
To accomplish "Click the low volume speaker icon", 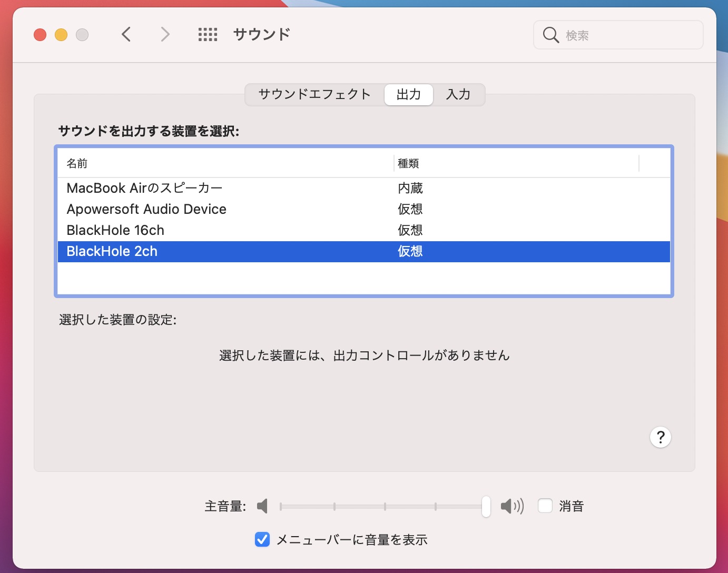I will (262, 506).
